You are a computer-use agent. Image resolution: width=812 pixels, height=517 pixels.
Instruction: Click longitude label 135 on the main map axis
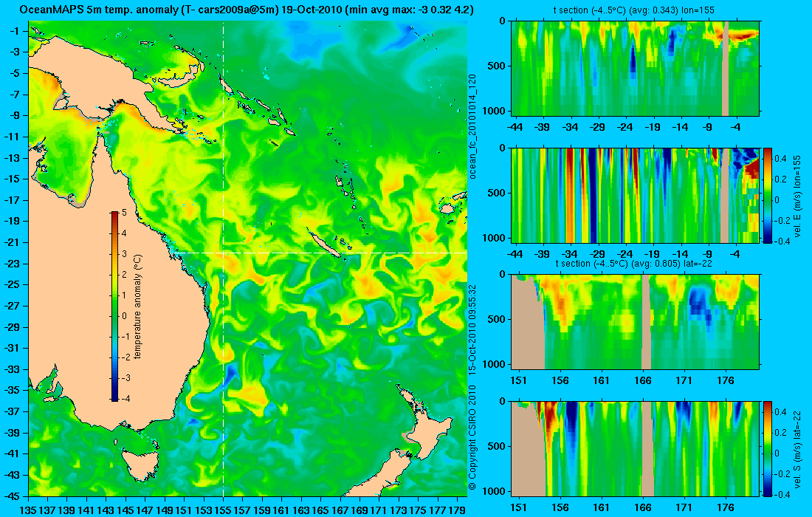coord(28,510)
